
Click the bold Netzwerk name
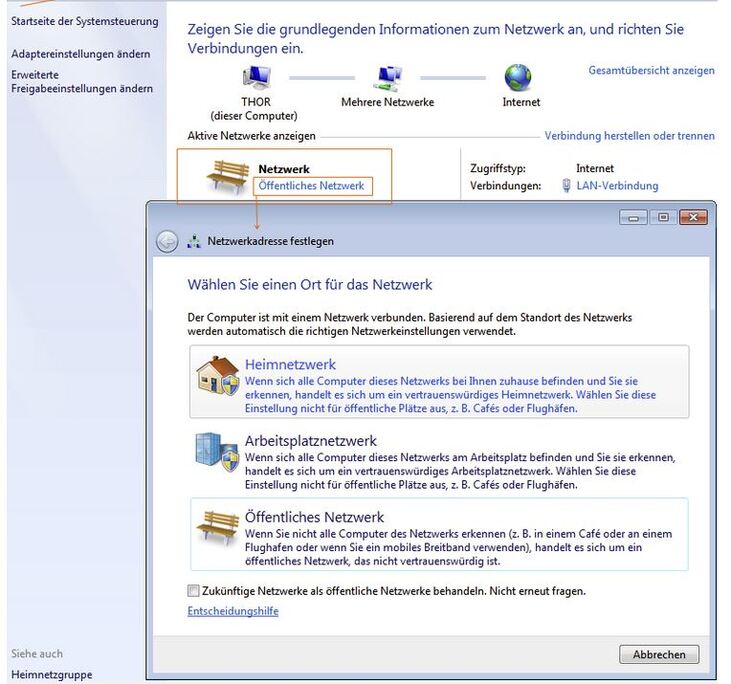point(284,169)
